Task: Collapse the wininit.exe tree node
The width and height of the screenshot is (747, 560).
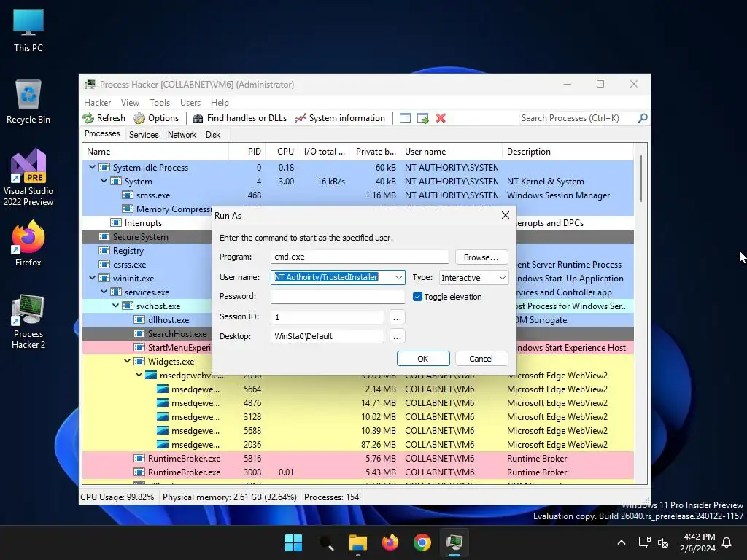Action: pos(93,278)
